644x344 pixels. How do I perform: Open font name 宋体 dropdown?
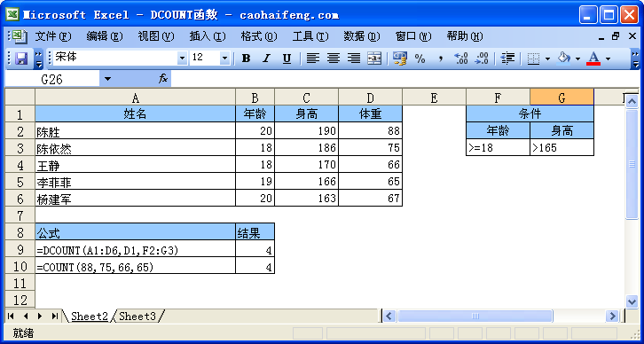pyautogui.click(x=183, y=59)
